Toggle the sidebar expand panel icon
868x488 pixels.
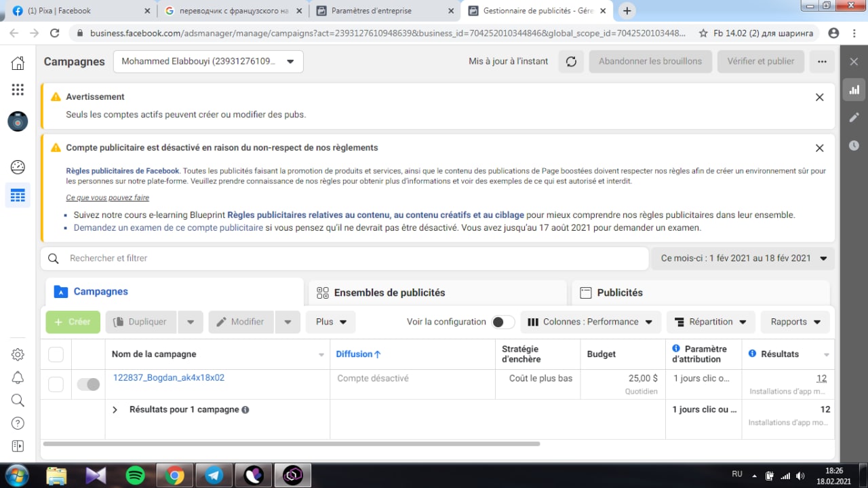tap(18, 446)
